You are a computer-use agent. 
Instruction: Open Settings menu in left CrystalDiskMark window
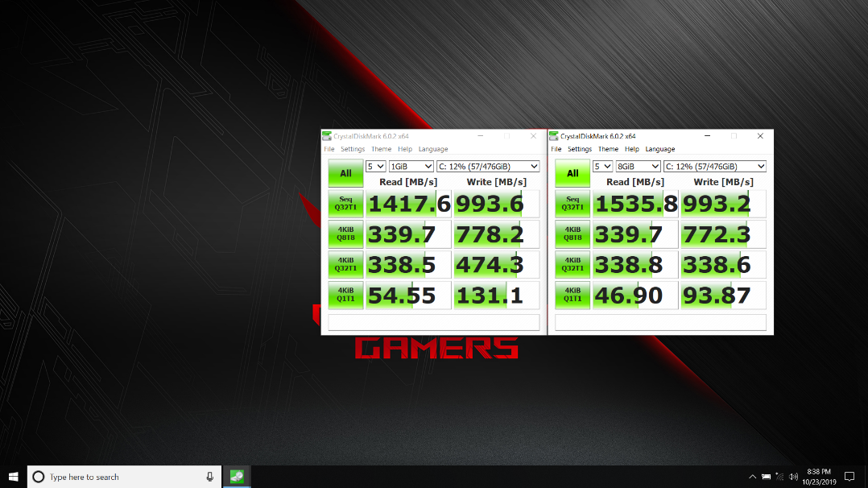[x=353, y=149]
